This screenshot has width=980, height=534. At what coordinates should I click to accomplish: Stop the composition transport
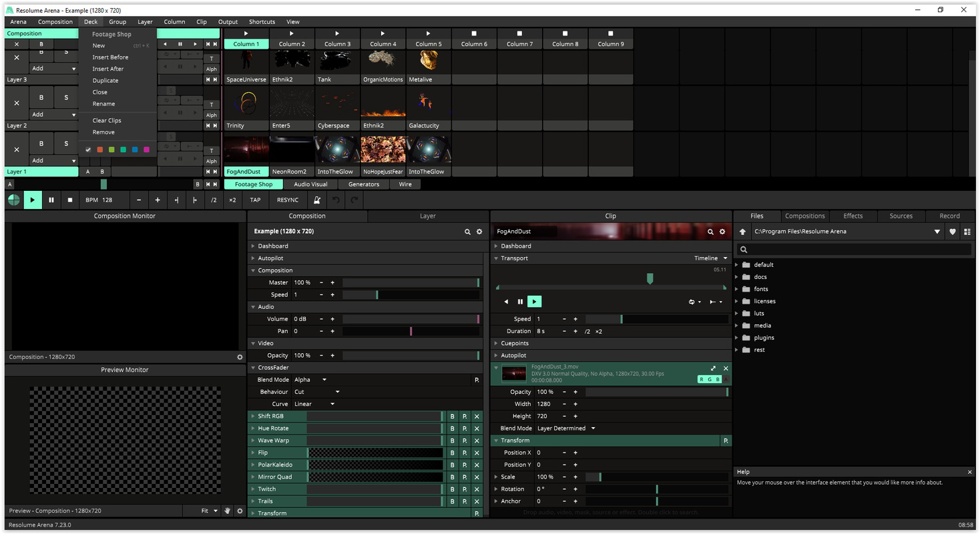coord(69,200)
